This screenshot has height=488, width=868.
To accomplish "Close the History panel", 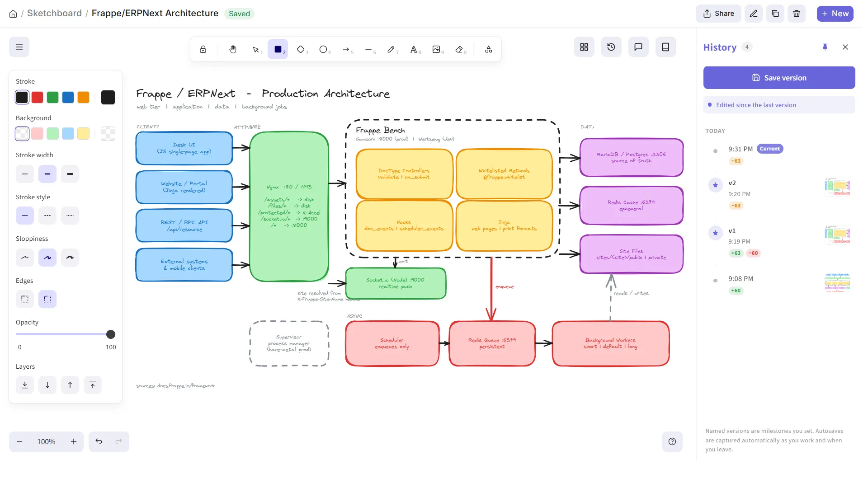I will (x=845, y=47).
